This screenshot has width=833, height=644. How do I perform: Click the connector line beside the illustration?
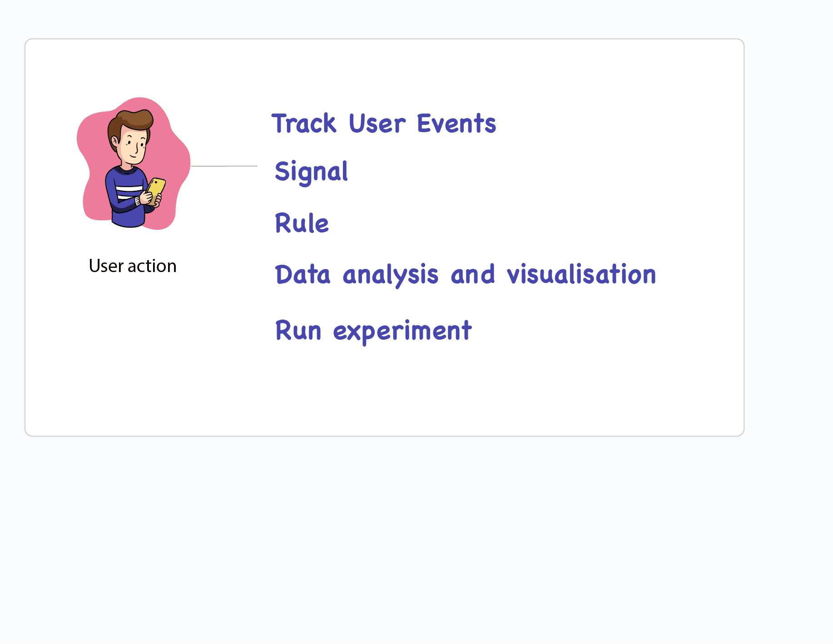pyautogui.click(x=224, y=166)
